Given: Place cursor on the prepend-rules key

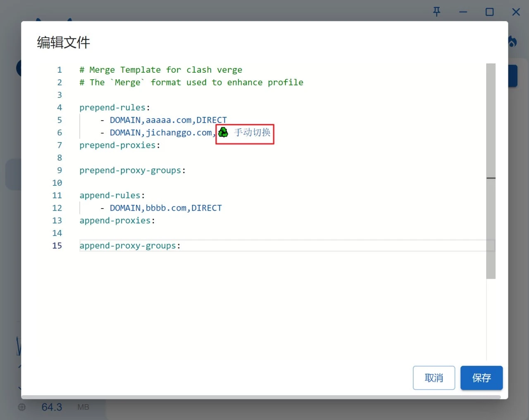Looking at the screenshot, I should click(x=112, y=108).
